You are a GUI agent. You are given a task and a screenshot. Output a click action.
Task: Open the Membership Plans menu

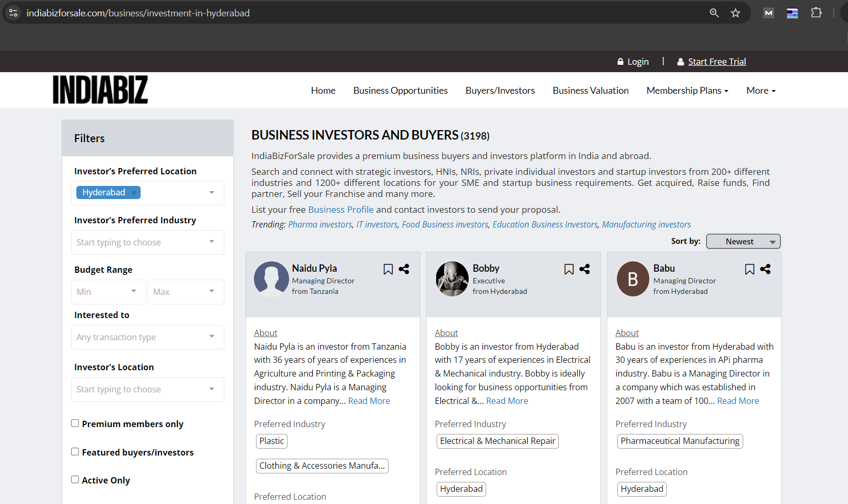(687, 91)
